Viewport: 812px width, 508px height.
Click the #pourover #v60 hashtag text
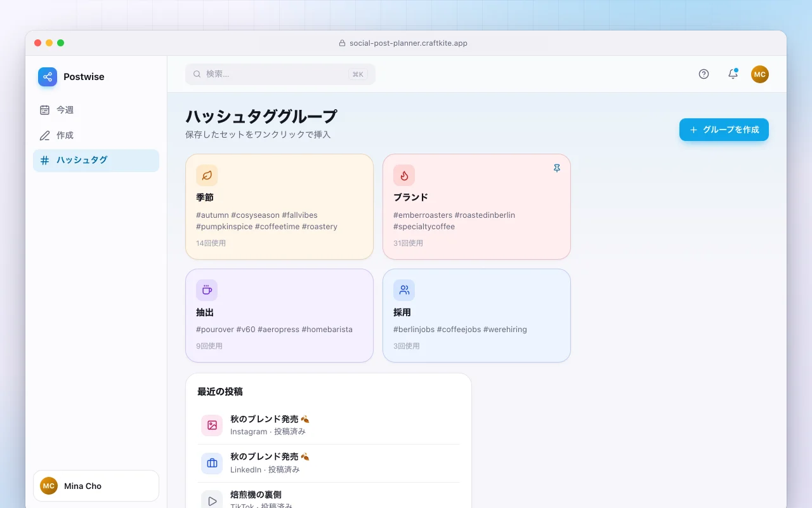coord(274,330)
